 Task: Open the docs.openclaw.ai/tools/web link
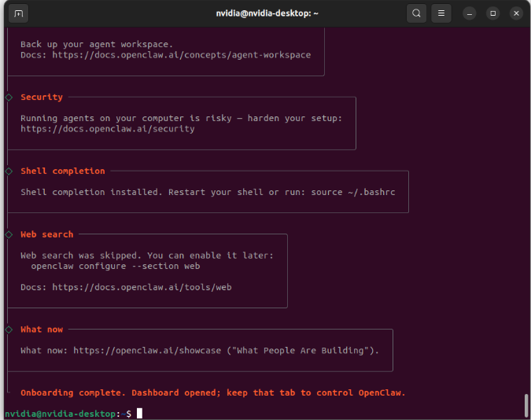pyautogui.click(x=142, y=287)
